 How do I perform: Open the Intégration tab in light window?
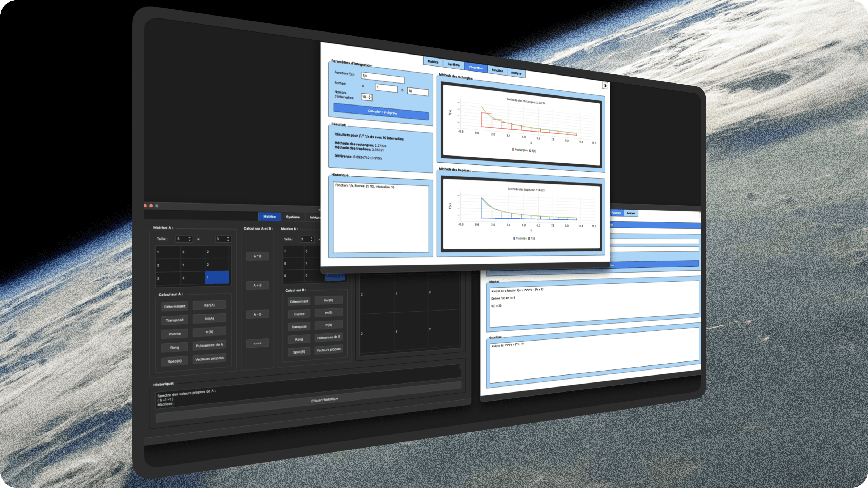(x=475, y=68)
